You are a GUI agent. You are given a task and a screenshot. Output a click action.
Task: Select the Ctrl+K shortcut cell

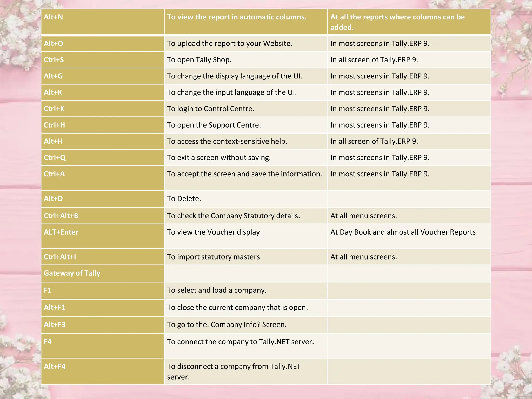[x=103, y=109]
